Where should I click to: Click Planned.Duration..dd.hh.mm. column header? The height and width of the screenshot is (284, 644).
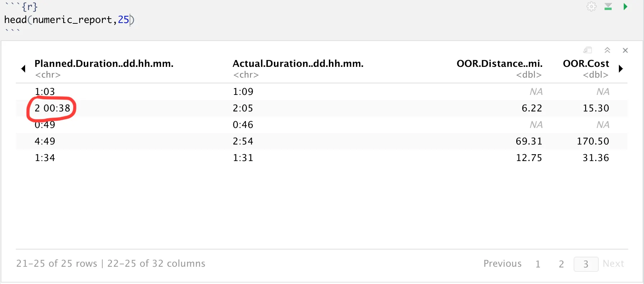(x=104, y=64)
